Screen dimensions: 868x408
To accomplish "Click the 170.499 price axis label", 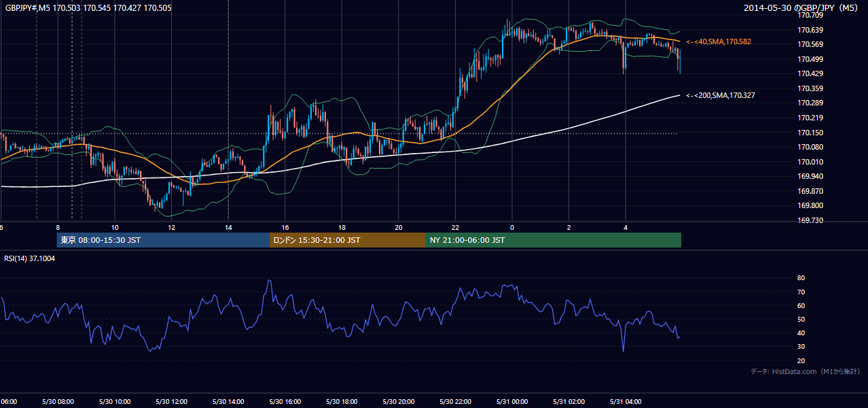I will pos(810,59).
